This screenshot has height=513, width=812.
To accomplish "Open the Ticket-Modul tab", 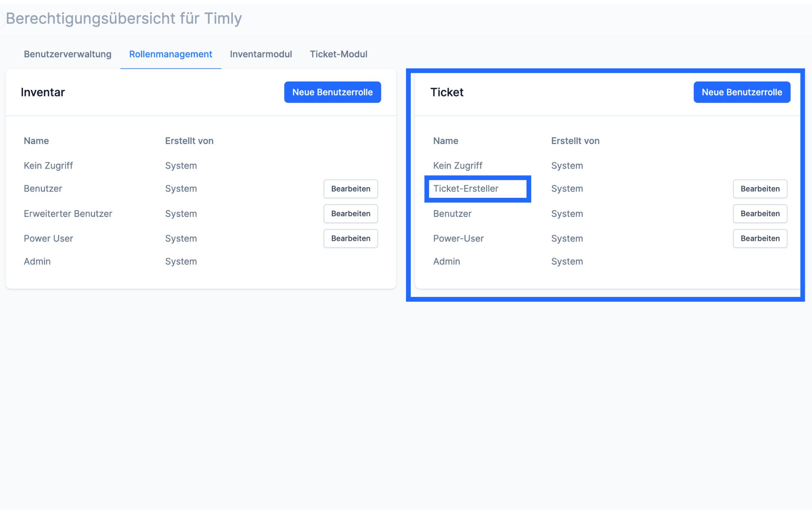I will 339,54.
